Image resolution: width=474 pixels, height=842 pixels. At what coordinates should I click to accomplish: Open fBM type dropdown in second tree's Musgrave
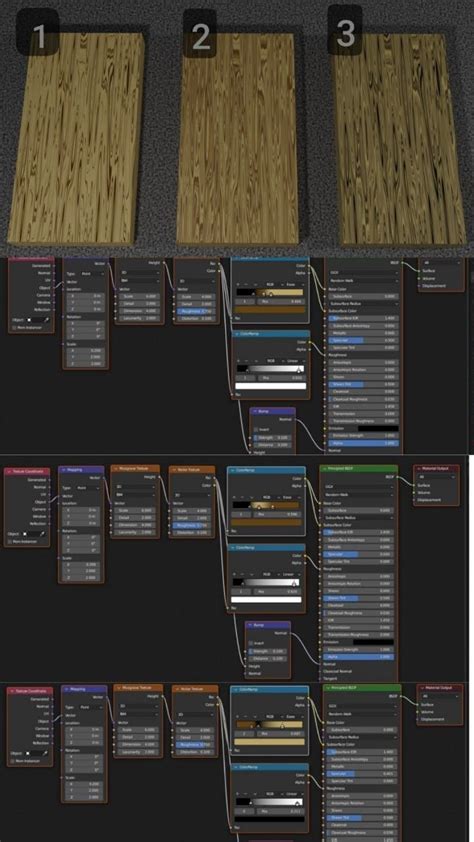point(136,495)
